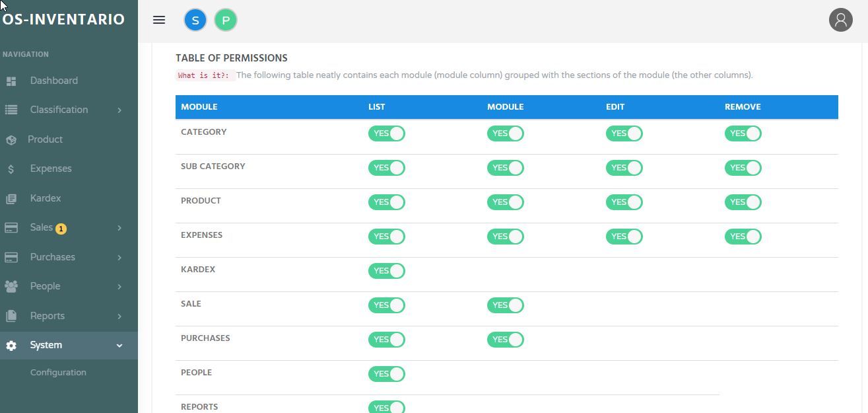Turn off the Expenses Edit permission
Screen dimensions: 868x413
(x=624, y=237)
